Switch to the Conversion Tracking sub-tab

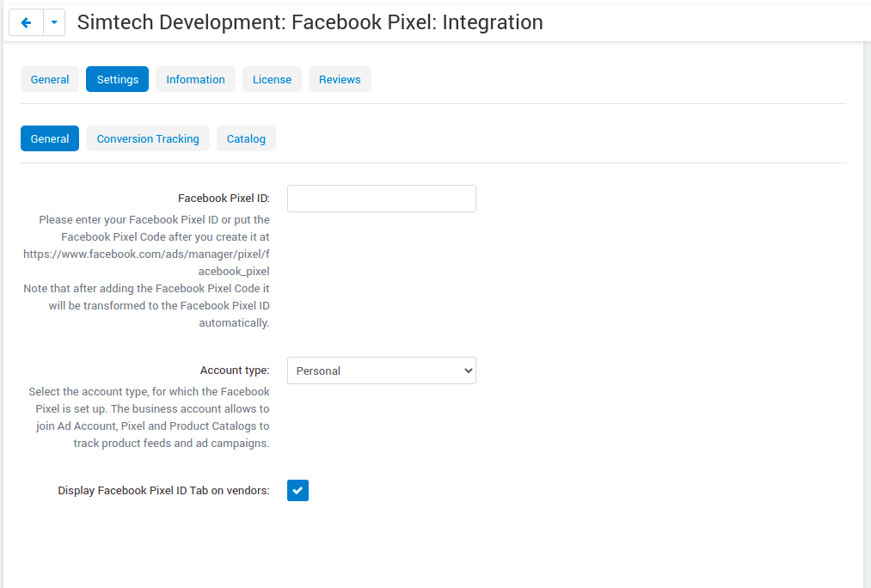[x=147, y=138]
